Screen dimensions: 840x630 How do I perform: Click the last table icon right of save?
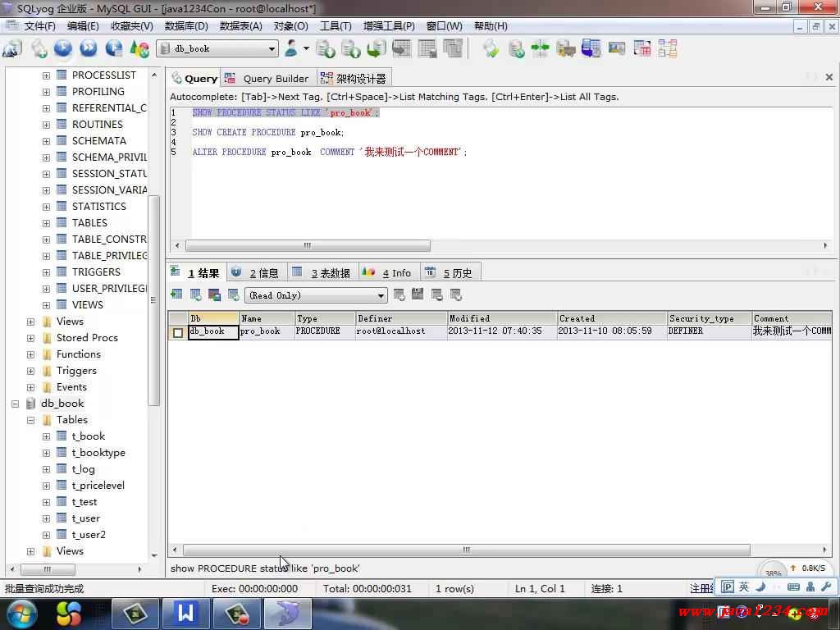pos(456,294)
